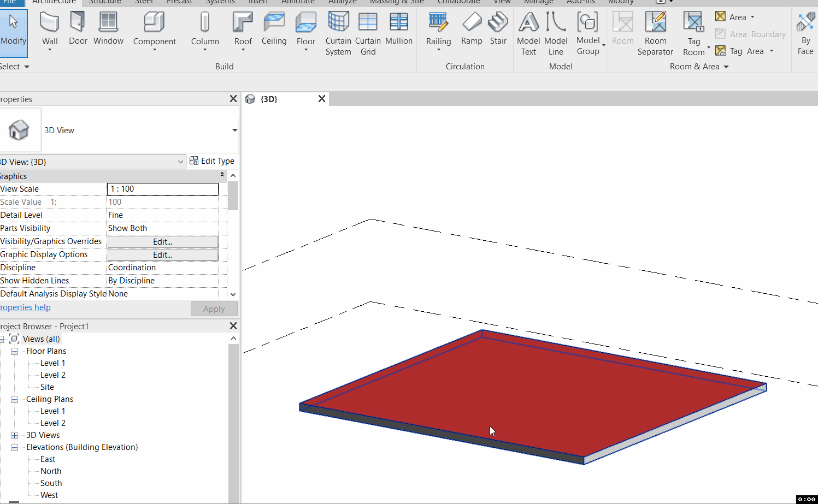Expand 3D Views in the Project Browser
The height and width of the screenshot is (504, 818).
[x=14, y=435]
